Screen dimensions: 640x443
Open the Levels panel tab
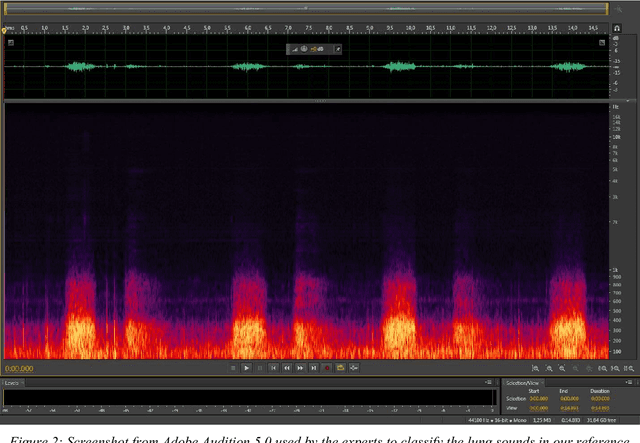[13, 383]
